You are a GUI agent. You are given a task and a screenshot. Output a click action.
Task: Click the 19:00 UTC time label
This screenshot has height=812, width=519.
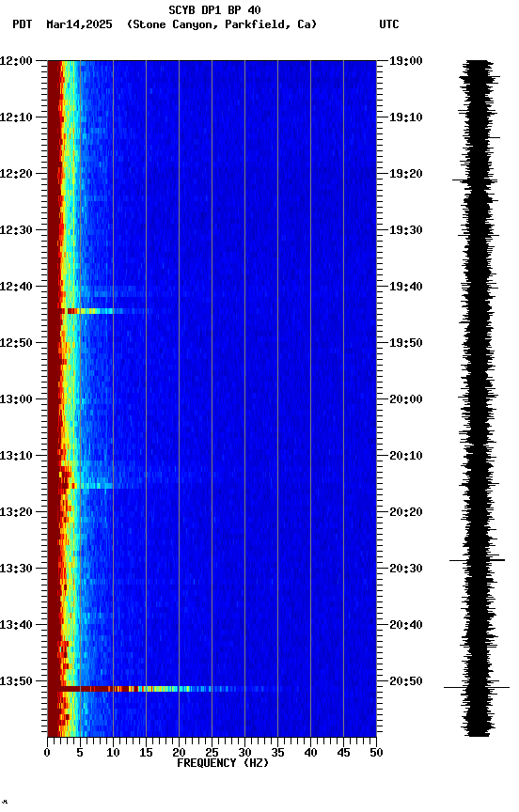pos(406,61)
